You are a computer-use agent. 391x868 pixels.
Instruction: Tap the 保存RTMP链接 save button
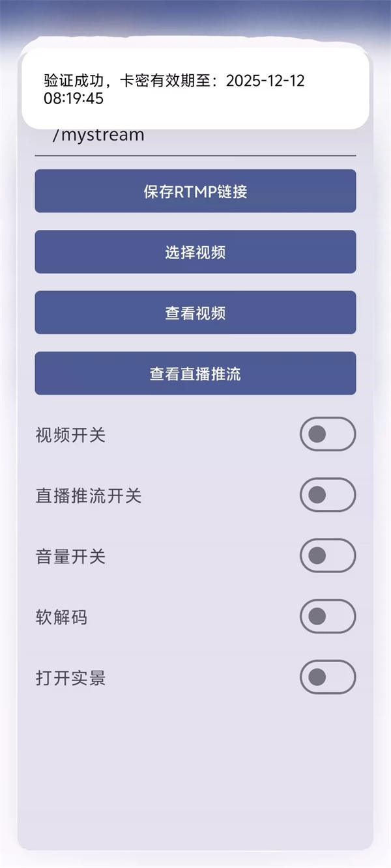195,191
